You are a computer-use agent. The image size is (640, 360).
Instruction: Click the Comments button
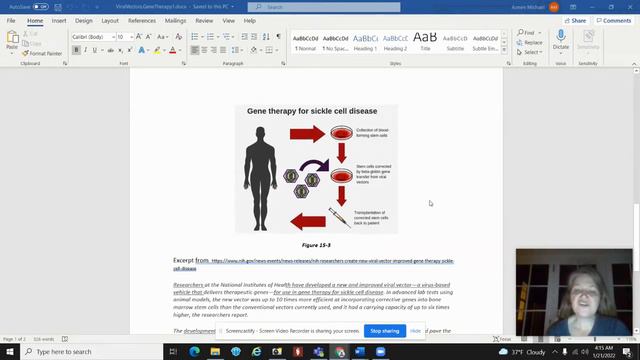(x=613, y=20)
